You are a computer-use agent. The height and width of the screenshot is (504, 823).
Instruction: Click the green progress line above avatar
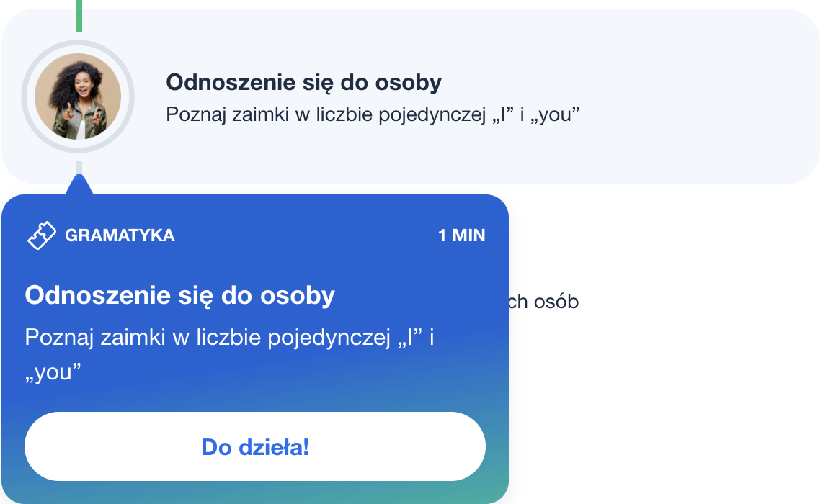point(79,16)
